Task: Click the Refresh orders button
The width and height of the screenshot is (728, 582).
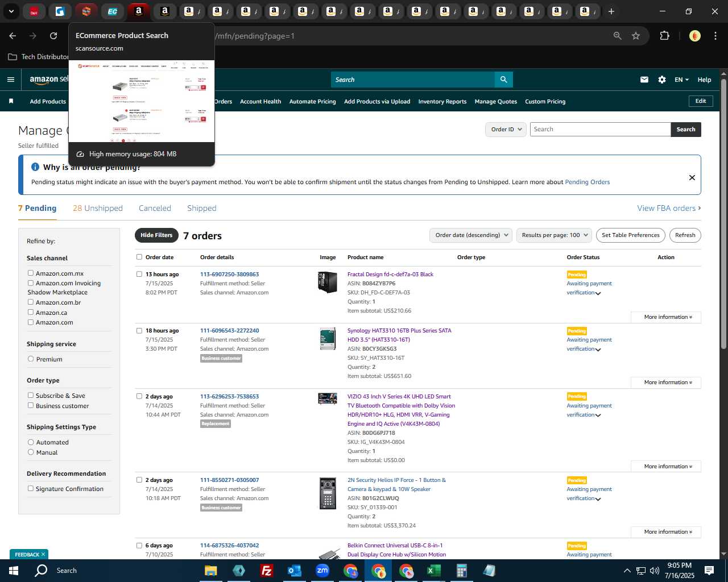Action: (x=685, y=235)
